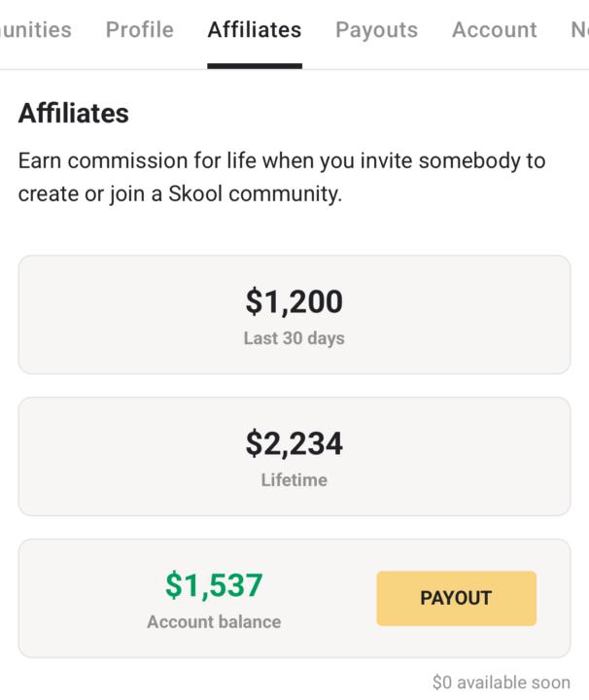Go to the Account tab
This screenshot has height=700, width=589.
494,30
